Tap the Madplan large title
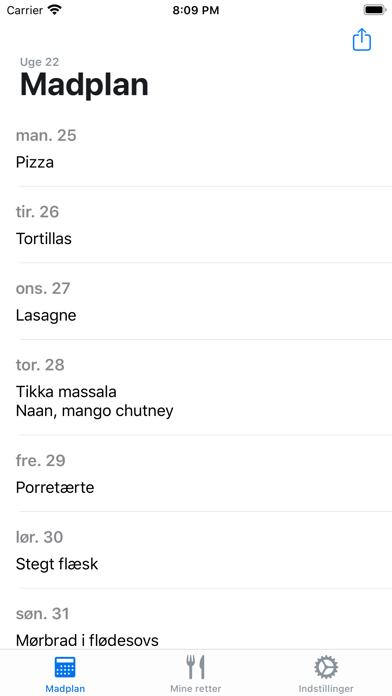This screenshot has height=696, width=392. pyautogui.click(x=84, y=85)
